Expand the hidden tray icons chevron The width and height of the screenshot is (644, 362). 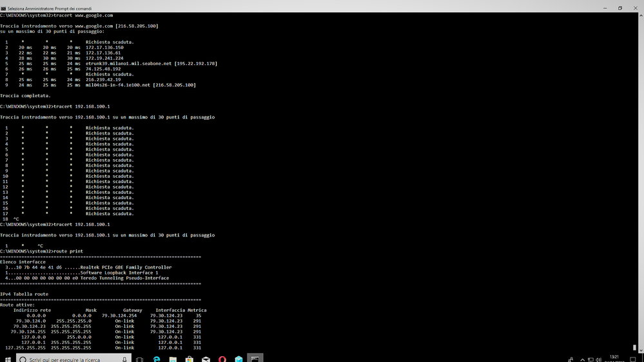coord(582,359)
